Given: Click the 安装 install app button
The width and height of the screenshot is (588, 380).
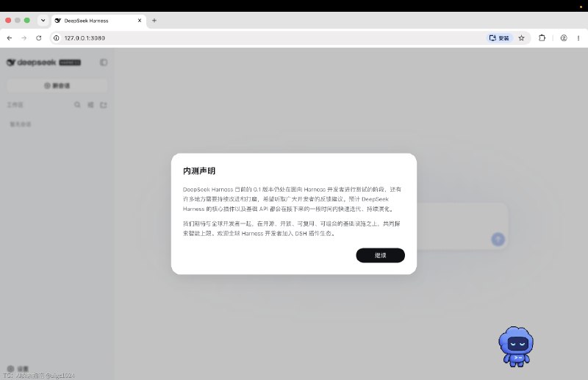Looking at the screenshot, I should pyautogui.click(x=500, y=38).
